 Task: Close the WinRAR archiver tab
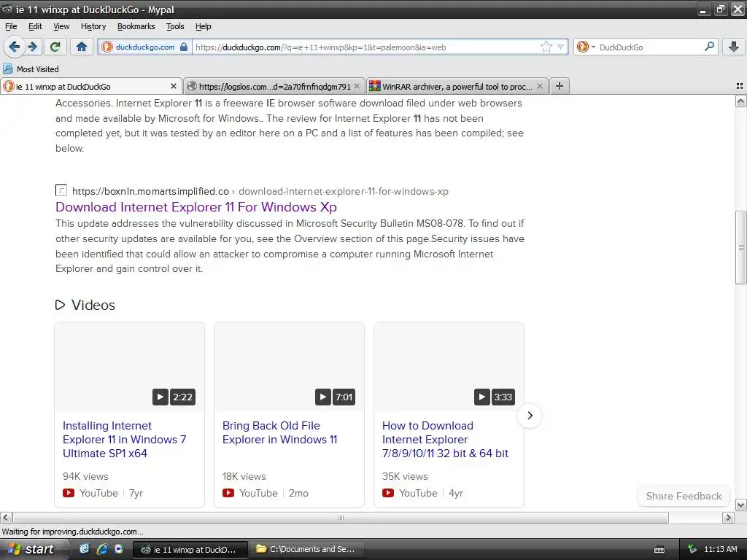[540, 86]
